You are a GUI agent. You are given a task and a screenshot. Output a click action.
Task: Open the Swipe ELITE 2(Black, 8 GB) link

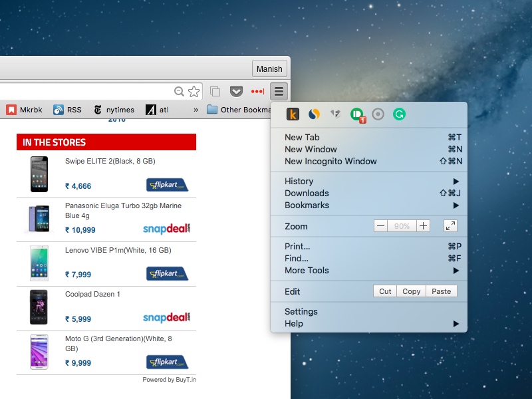[110, 161]
